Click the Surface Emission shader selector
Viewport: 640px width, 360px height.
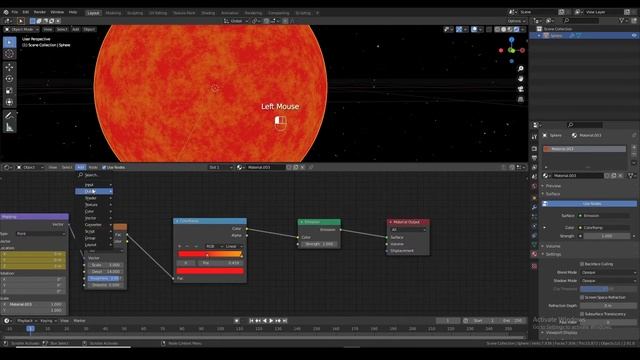[604, 216]
